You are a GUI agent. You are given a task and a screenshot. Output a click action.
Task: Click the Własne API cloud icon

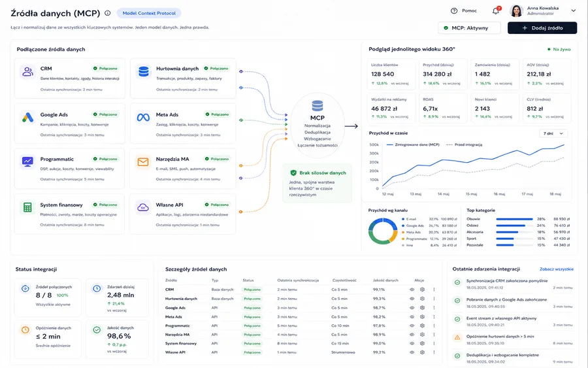(x=143, y=207)
